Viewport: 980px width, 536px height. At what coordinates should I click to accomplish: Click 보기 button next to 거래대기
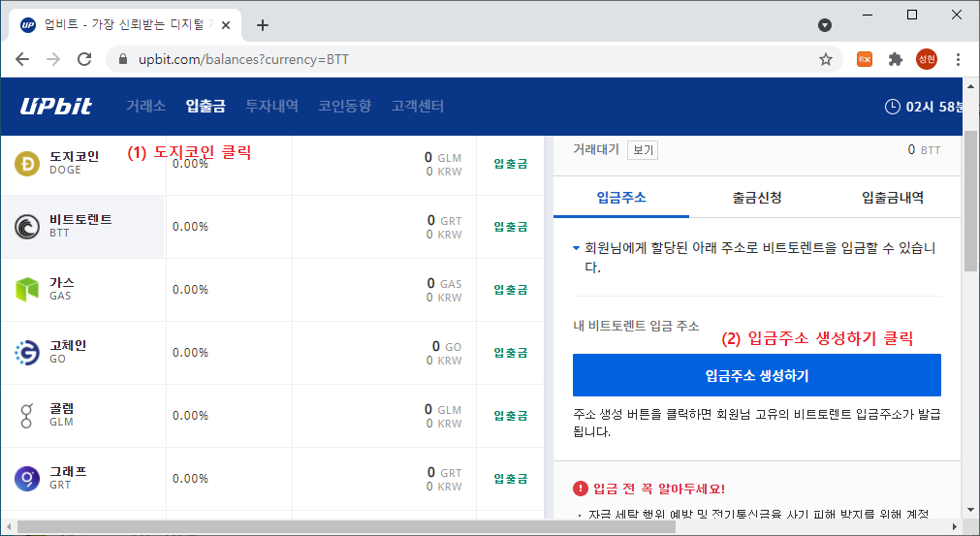[643, 150]
